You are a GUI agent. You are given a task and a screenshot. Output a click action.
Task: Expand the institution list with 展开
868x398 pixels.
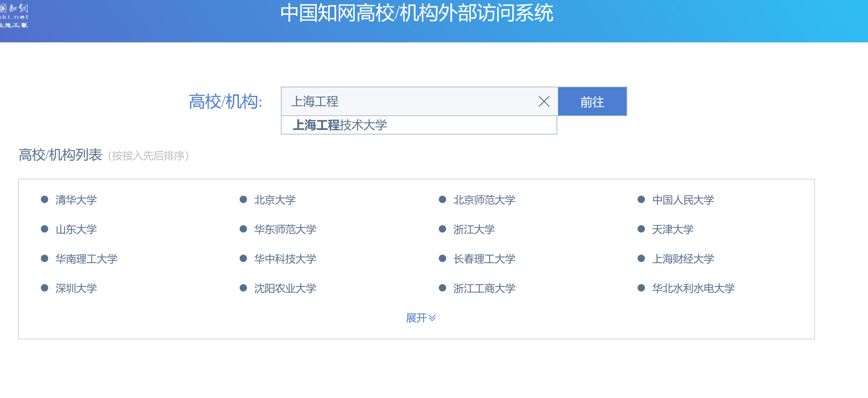[420, 318]
